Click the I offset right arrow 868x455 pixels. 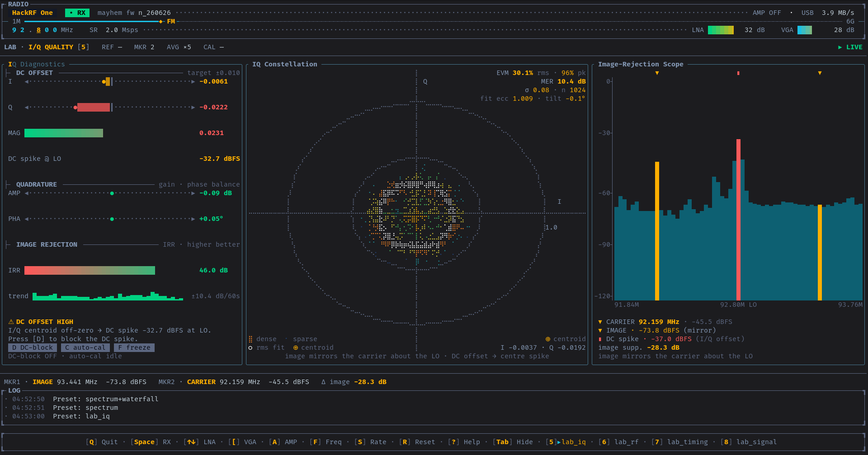pyautogui.click(x=193, y=81)
